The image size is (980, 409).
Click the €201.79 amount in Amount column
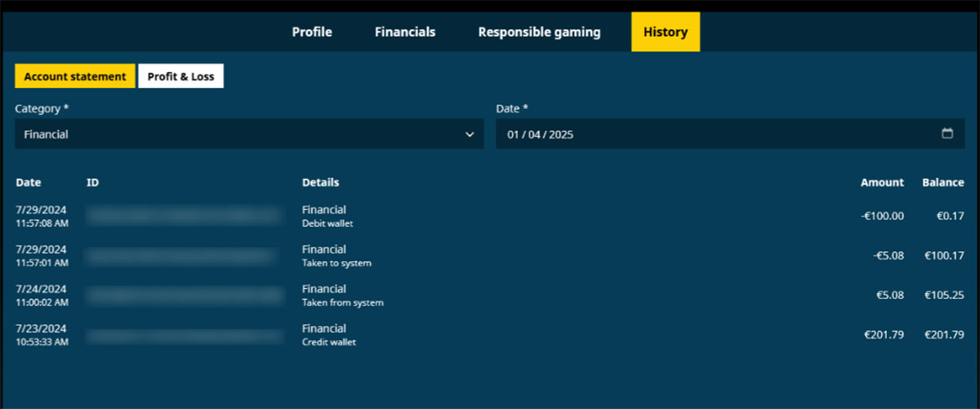[884, 336]
